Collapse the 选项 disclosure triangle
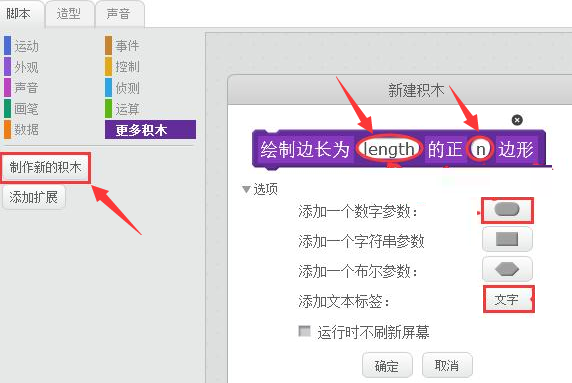The height and width of the screenshot is (383, 572). pyautogui.click(x=246, y=189)
